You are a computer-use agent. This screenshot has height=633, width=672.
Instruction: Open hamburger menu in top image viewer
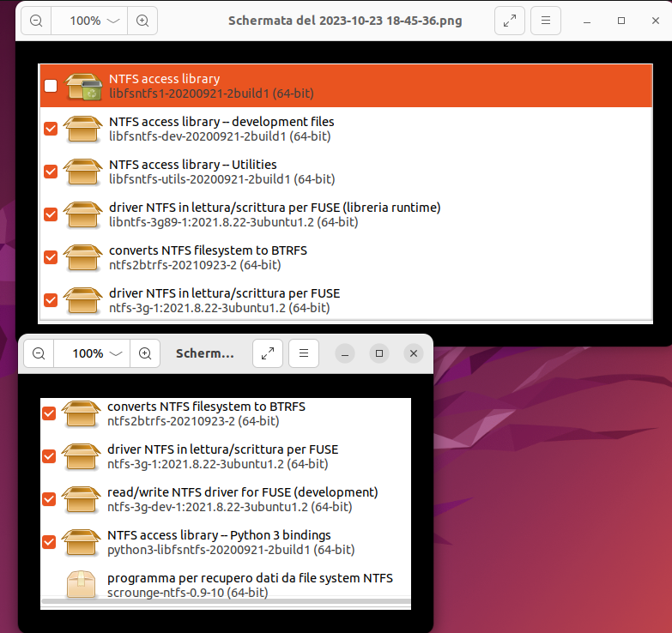pyautogui.click(x=546, y=21)
